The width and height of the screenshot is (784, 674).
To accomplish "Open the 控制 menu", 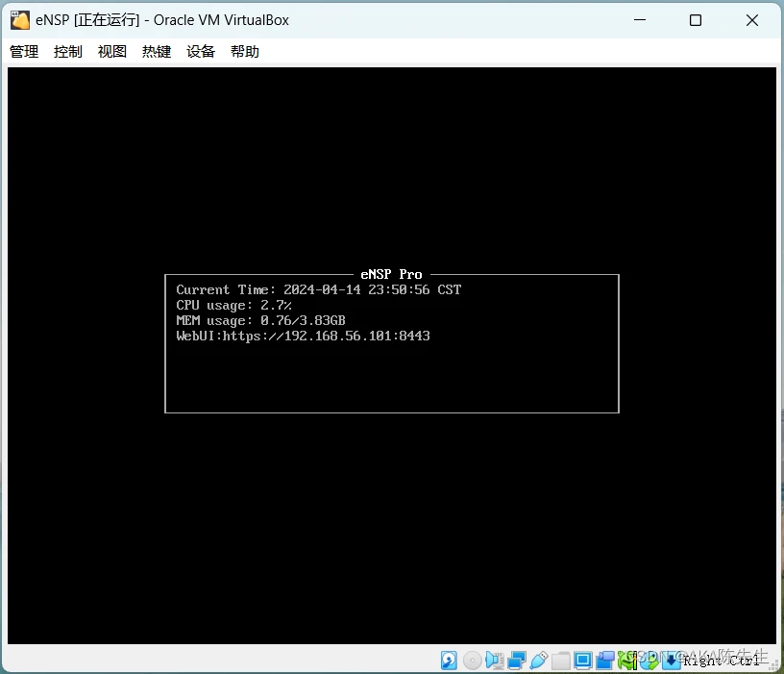I will (67, 52).
